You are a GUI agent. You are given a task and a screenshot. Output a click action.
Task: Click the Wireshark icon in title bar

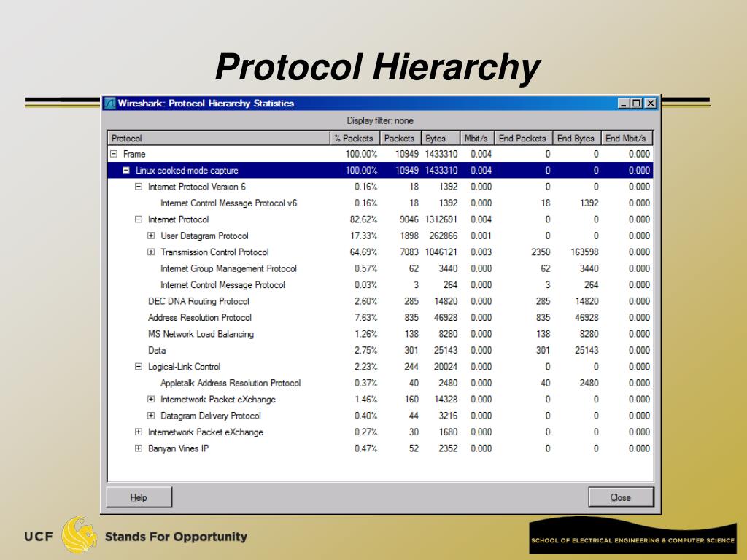coord(109,104)
